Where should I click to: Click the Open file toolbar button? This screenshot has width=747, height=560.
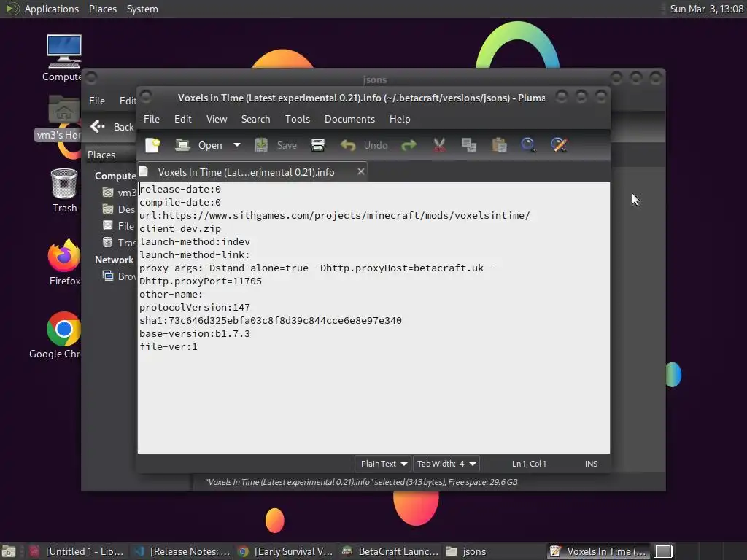click(x=199, y=145)
